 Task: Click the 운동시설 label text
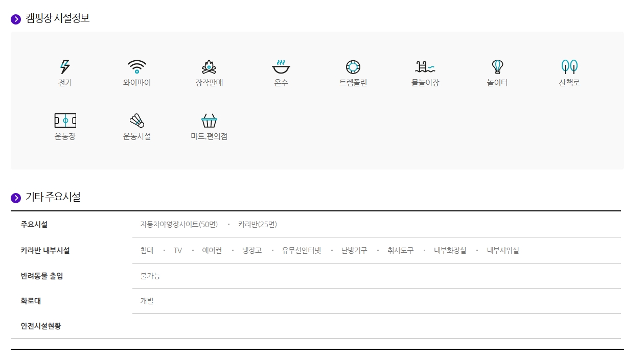pos(137,136)
